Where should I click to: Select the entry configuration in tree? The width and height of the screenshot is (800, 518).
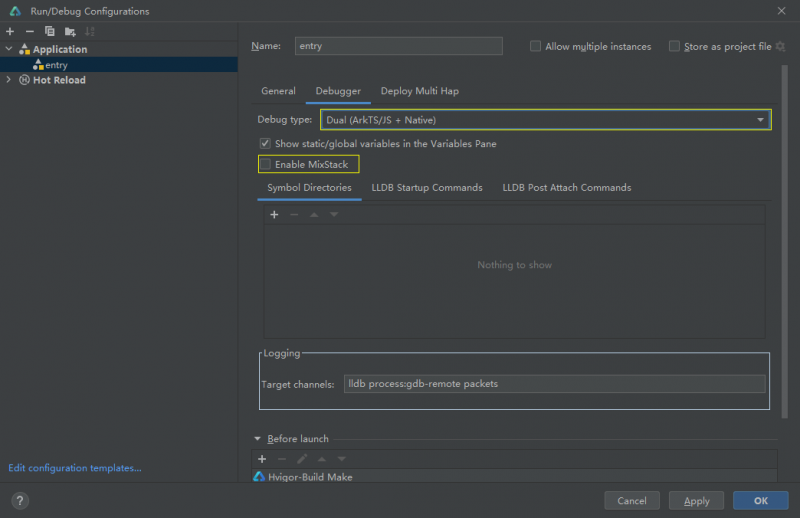tap(56, 65)
